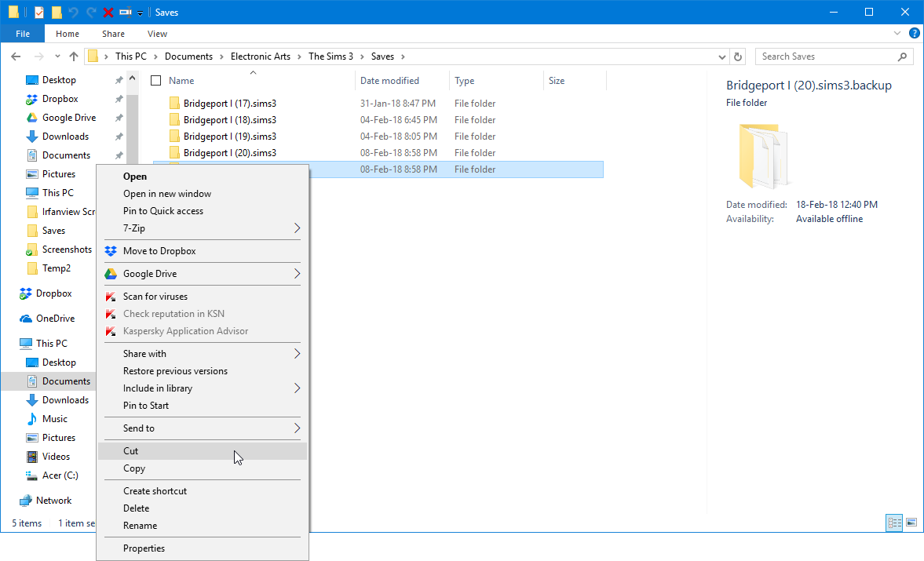
Task: Open OneDrive in the navigation pane
Action: (x=56, y=319)
